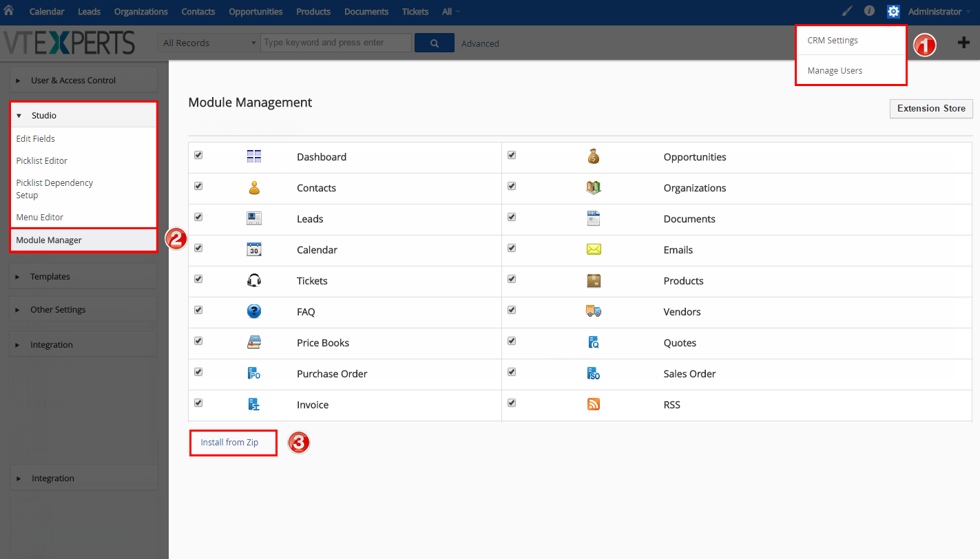Image resolution: width=980 pixels, height=559 pixels.
Task: Click the Opportunities money bag icon
Action: [x=594, y=156]
